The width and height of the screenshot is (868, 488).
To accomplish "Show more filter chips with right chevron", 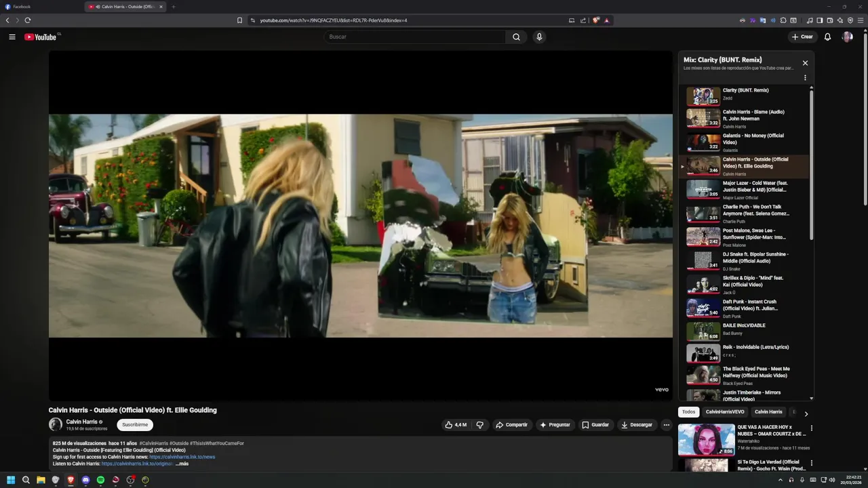I will pos(806,413).
